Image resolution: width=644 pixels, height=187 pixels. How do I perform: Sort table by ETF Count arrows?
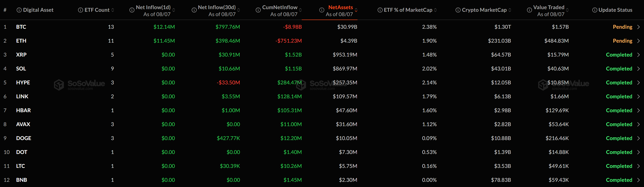(x=113, y=10)
